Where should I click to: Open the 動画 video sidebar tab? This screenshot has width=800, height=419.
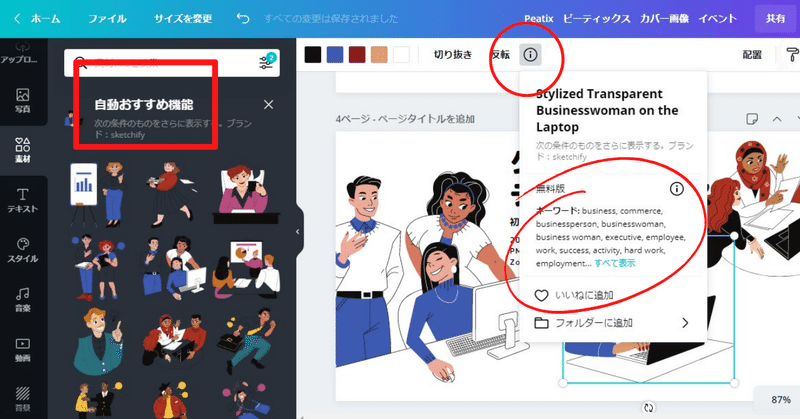pyautogui.click(x=22, y=350)
